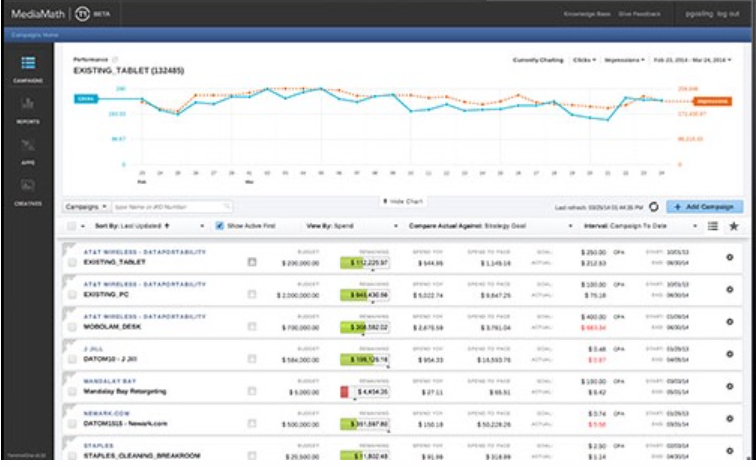The image size is (756, 466).
Task: Go to the Campaigns Home breadcrumb
Action: (34, 35)
